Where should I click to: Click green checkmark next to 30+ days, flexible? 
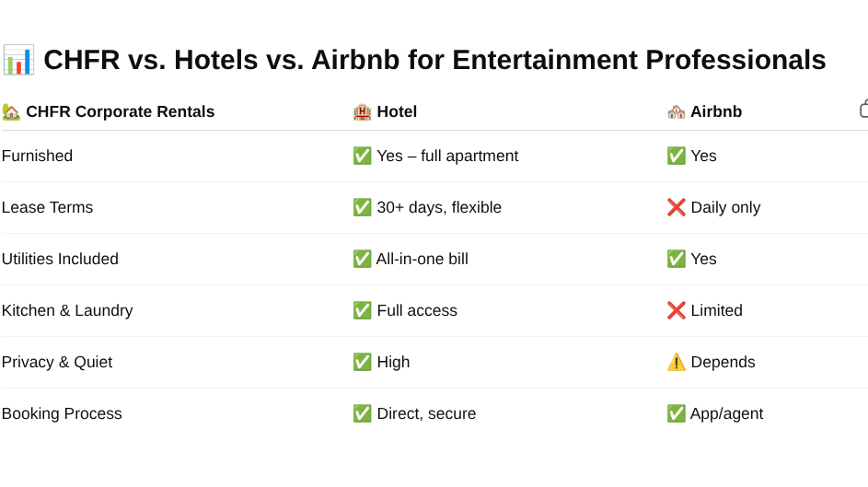(x=362, y=207)
